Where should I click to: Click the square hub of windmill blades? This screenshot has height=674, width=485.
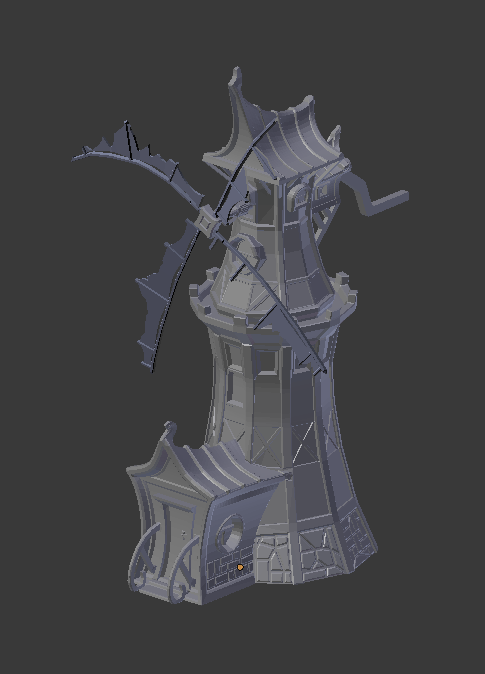[x=205, y=222]
